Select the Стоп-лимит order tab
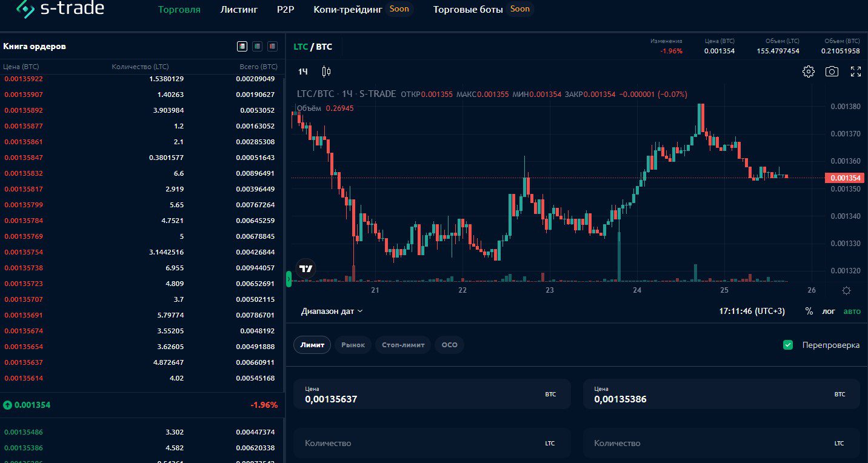 [403, 345]
